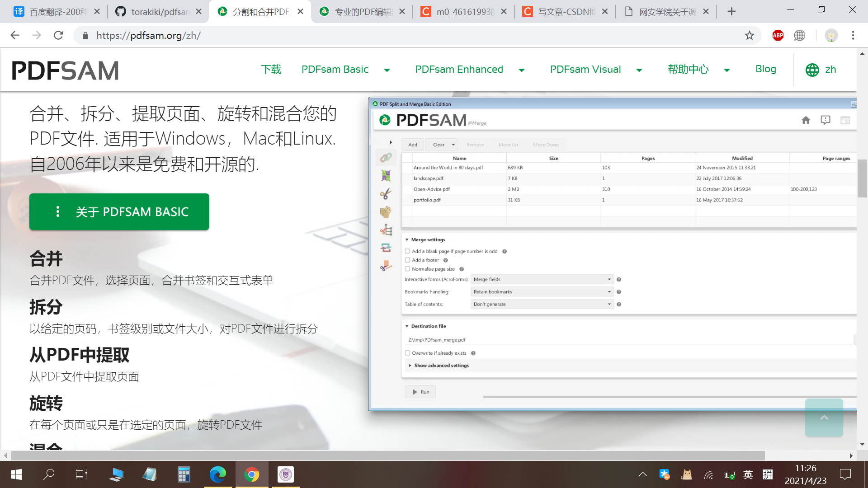This screenshot has height=488, width=868.
Task: Click the destination file path field
Action: pyautogui.click(x=628, y=340)
